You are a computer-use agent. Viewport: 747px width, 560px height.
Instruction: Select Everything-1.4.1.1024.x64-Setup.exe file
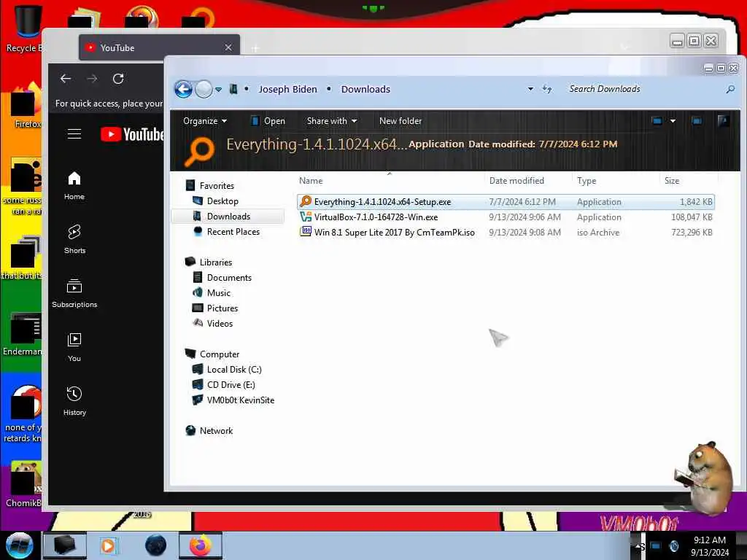click(x=506, y=202)
